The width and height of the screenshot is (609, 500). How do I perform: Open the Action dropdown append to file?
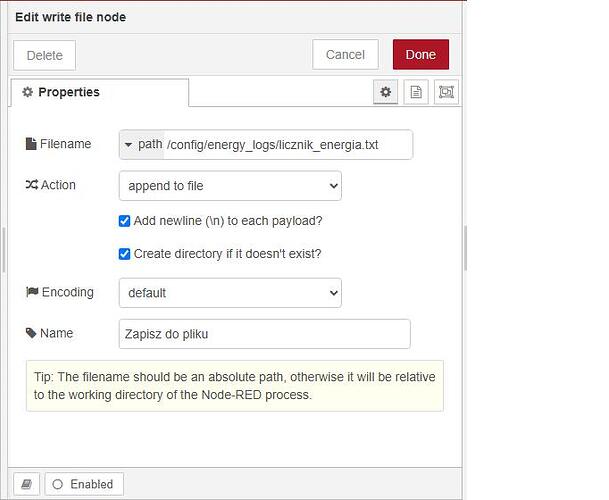pyautogui.click(x=230, y=186)
